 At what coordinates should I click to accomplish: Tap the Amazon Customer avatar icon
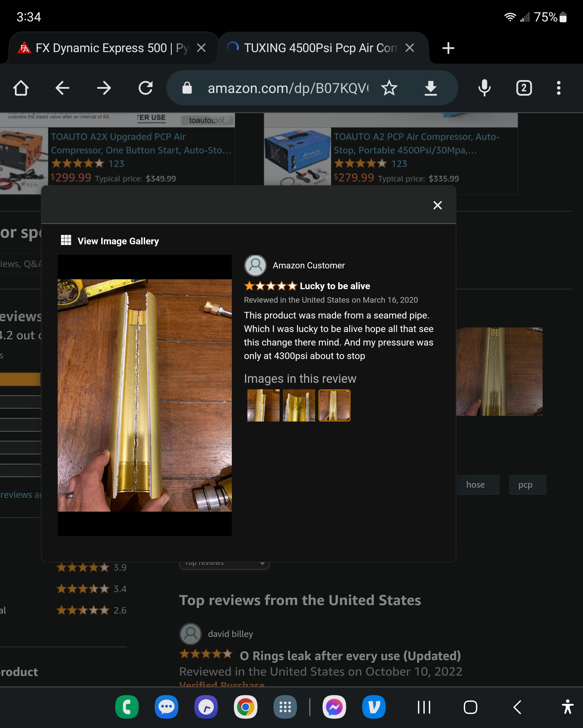click(x=255, y=265)
